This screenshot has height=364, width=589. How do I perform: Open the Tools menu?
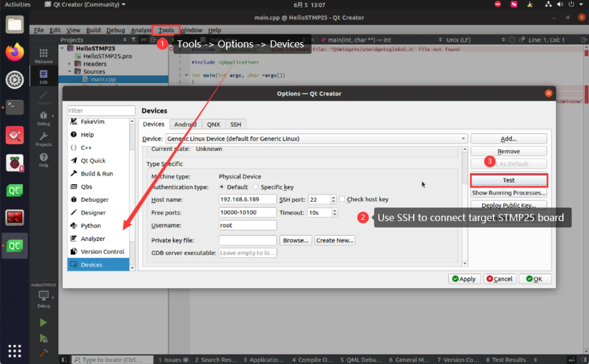coord(166,30)
